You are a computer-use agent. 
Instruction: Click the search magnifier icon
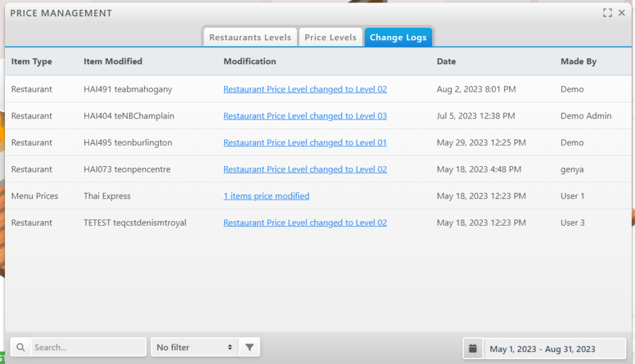pos(21,347)
